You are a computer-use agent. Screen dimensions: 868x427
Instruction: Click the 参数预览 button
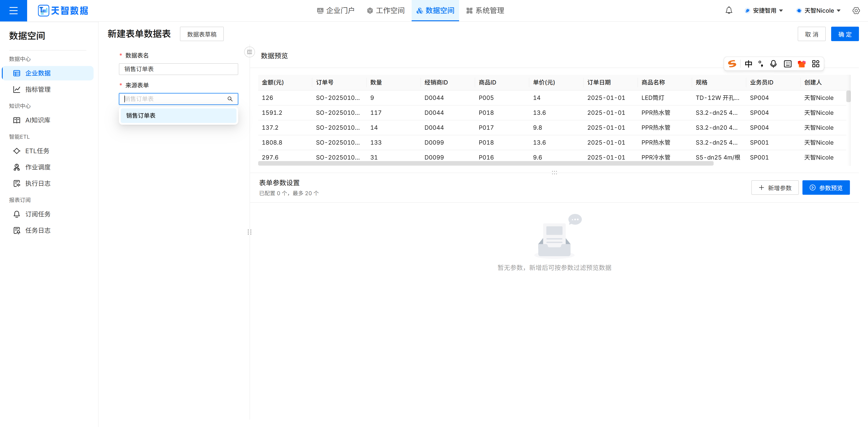(826, 188)
